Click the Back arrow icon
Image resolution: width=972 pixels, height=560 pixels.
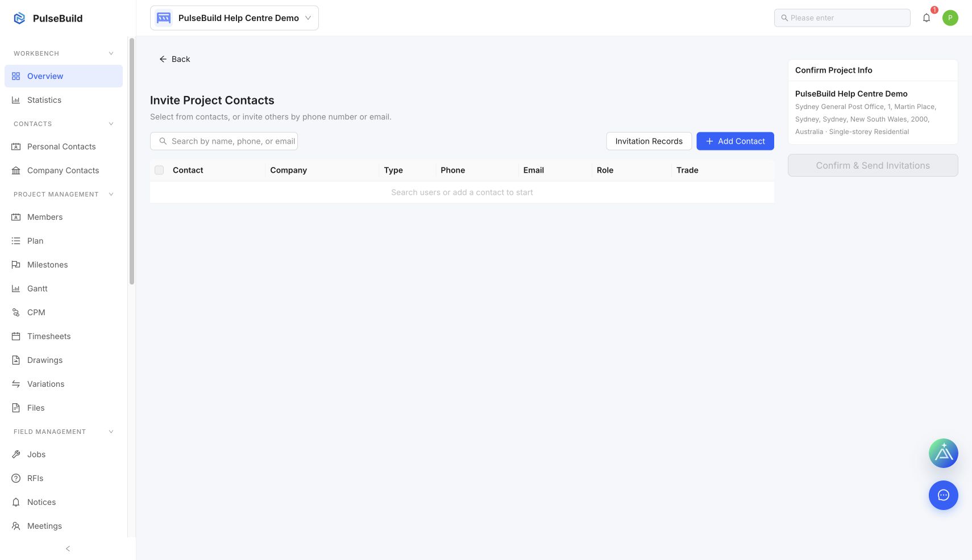point(163,59)
